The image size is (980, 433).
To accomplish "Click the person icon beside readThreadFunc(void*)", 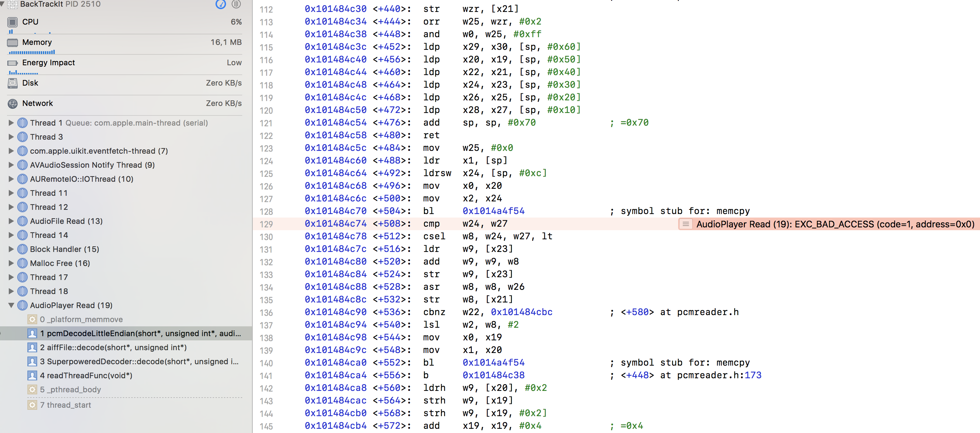I will click(33, 375).
